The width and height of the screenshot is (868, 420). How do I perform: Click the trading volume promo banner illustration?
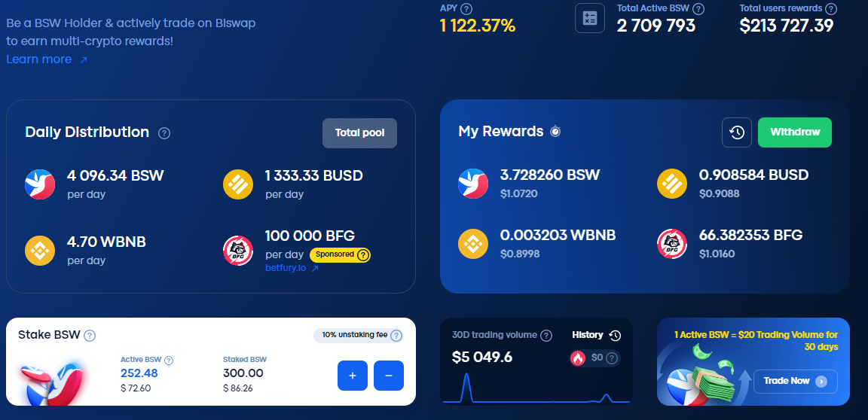[x=703, y=376]
